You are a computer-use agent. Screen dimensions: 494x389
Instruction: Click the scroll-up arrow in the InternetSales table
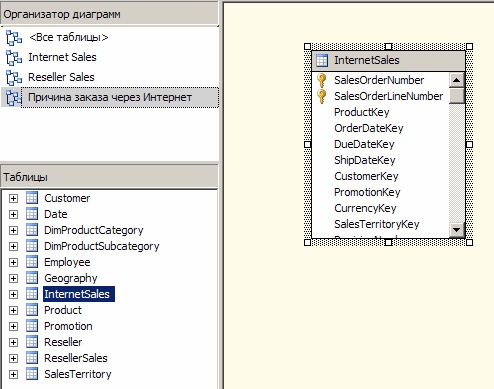pos(457,80)
